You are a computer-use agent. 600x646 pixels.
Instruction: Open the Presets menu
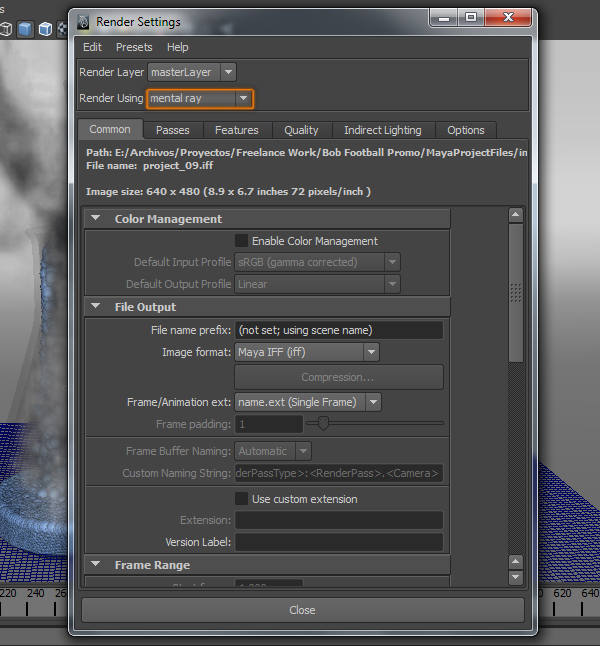pyautogui.click(x=134, y=47)
